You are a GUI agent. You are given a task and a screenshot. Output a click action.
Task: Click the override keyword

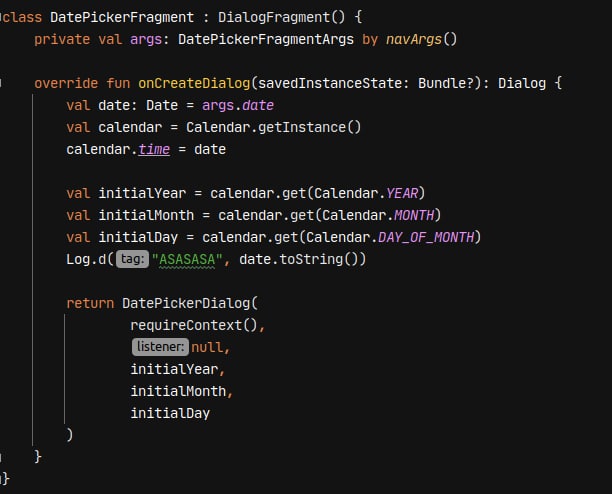(66, 83)
